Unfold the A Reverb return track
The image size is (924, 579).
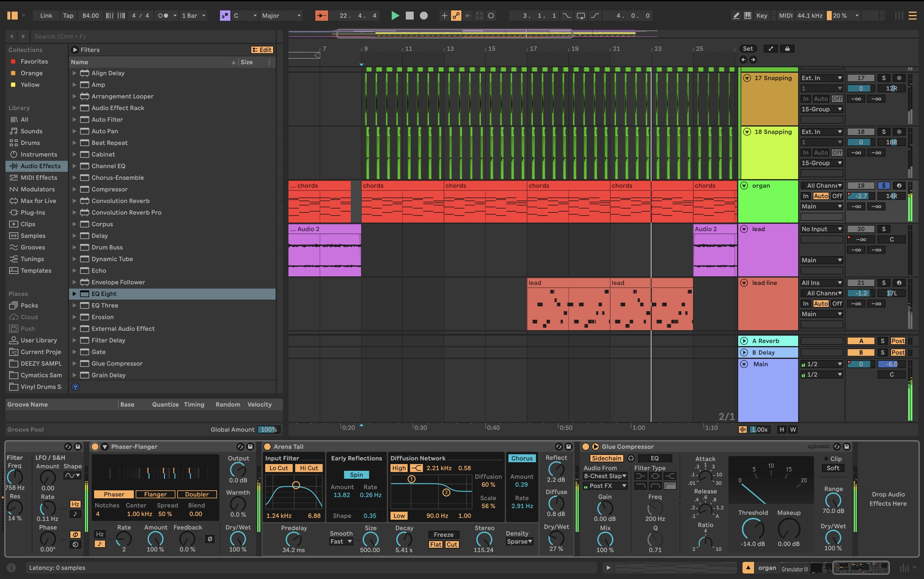click(x=744, y=341)
